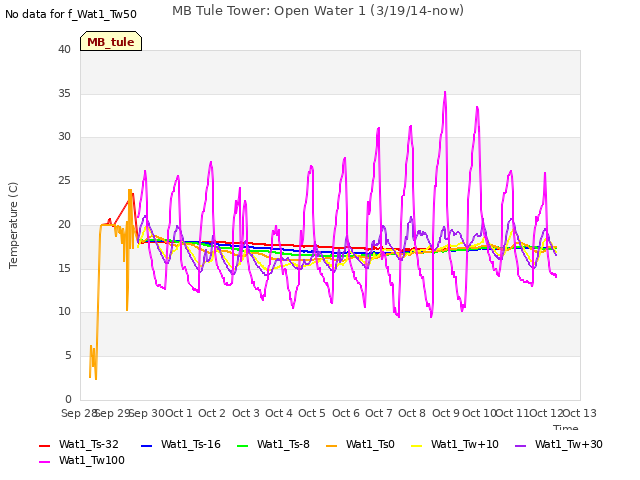The width and height of the screenshot is (640, 480).
Task: Click the 0 y-axis tick label
Action: pos(68,399)
